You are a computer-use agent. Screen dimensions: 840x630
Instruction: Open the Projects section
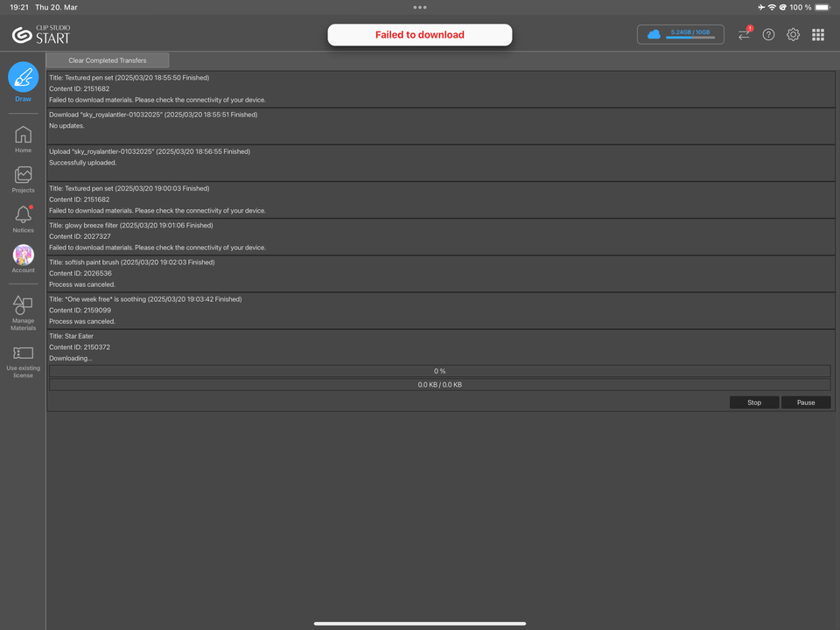pyautogui.click(x=23, y=179)
